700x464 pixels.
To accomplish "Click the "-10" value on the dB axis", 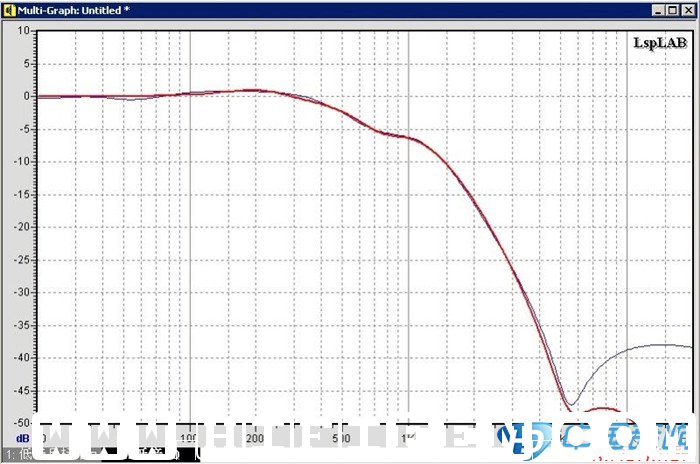I will tap(21, 161).
